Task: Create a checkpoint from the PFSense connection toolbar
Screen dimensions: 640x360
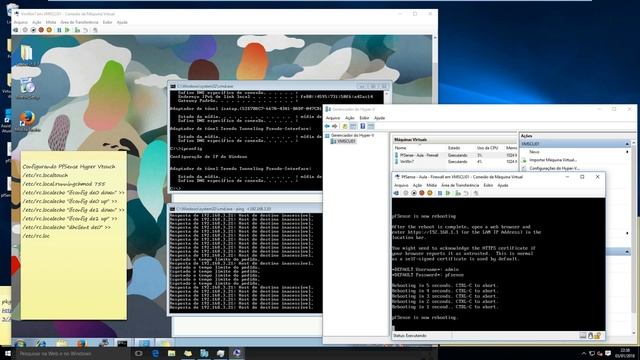Action: [x=458, y=193]
